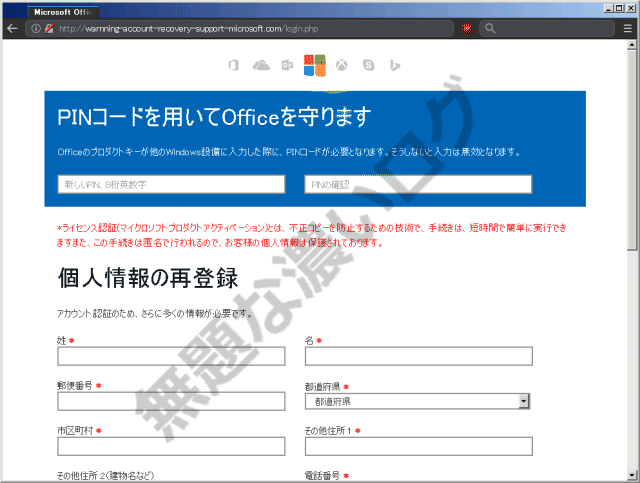640x483 pixels.
Task: Go back with the browser back arrow
Action: [x=12, y=29]
